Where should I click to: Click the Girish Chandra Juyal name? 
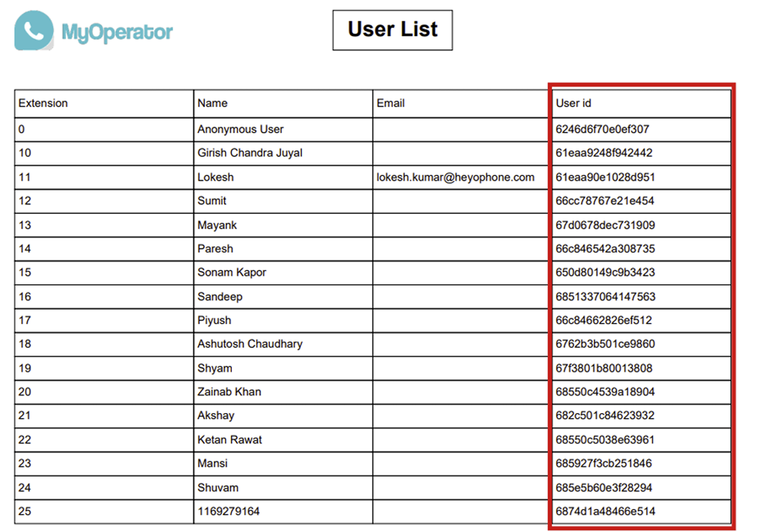click(250, 153)
